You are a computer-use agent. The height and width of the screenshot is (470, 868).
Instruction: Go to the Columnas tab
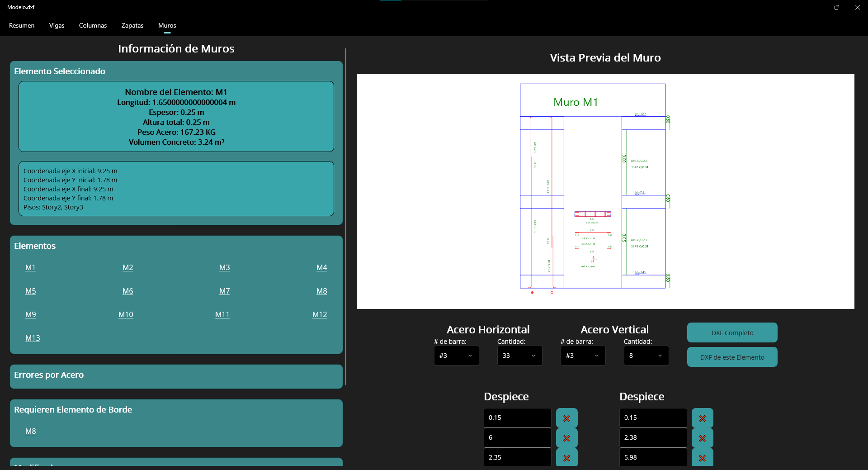(93, 25)
